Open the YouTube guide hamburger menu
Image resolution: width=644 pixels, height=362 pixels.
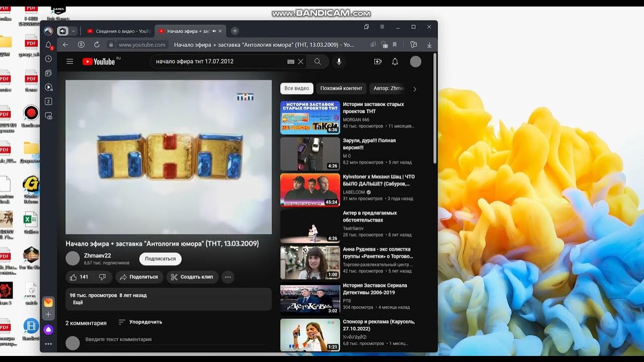[x=70, y=61]
